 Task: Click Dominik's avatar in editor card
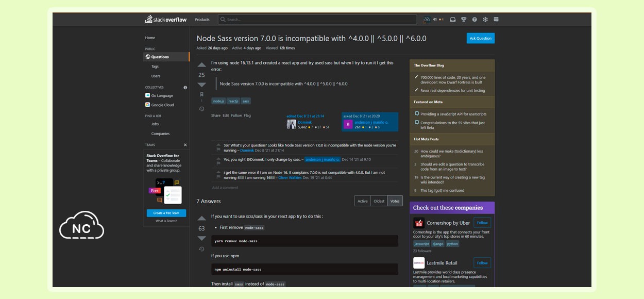tap(291, 124)
